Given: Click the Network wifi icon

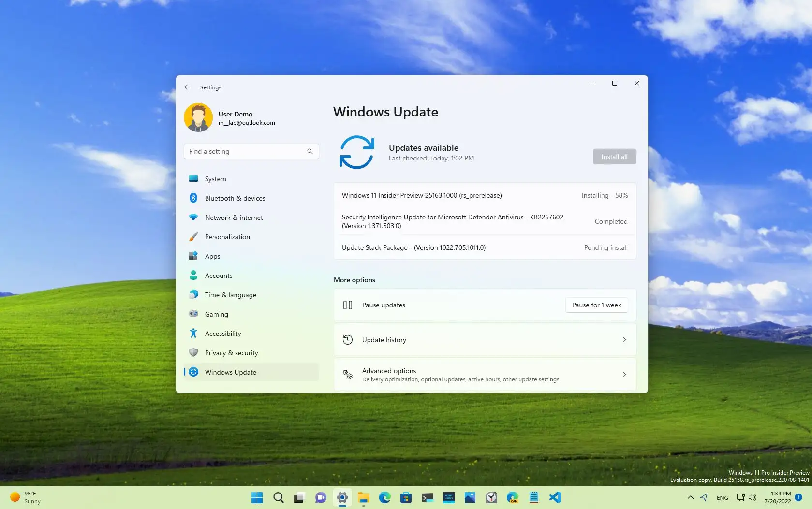Looking at the screenshot, I should (193, 218).
